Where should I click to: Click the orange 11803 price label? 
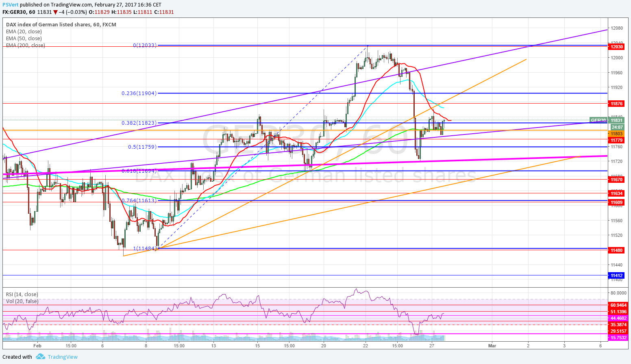[x=616, y=134]
